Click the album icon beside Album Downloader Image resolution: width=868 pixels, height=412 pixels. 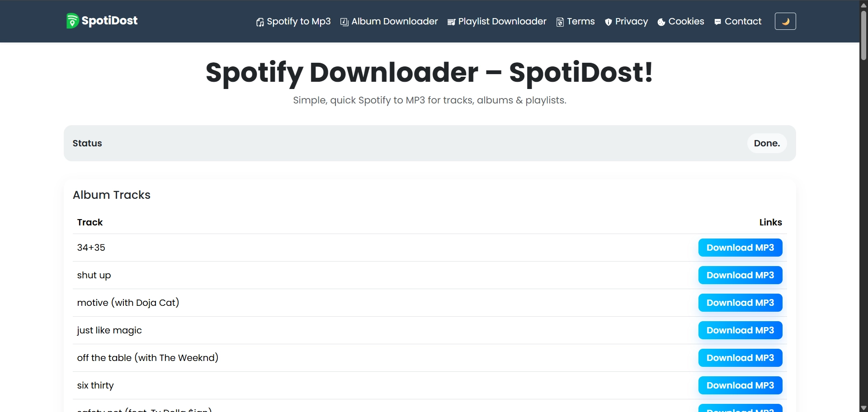click(x=344, y=22)
